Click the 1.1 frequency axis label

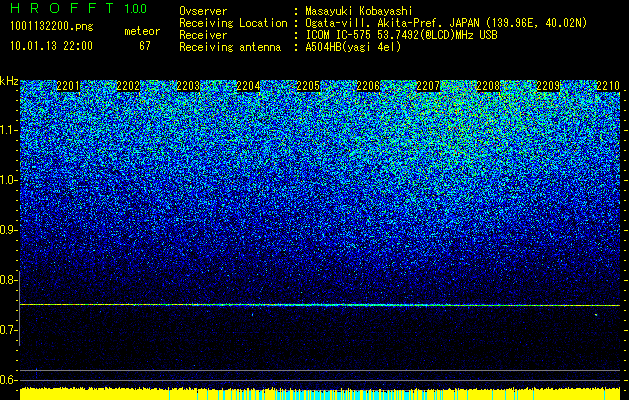pyautogui.click(x=8, y=131)
